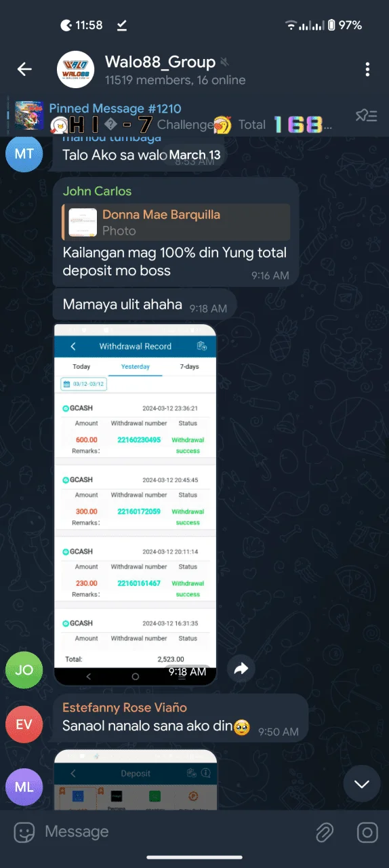Tap John Carlos sender name
The height and width of the screenshot is (868, 389).
[97, 191]
